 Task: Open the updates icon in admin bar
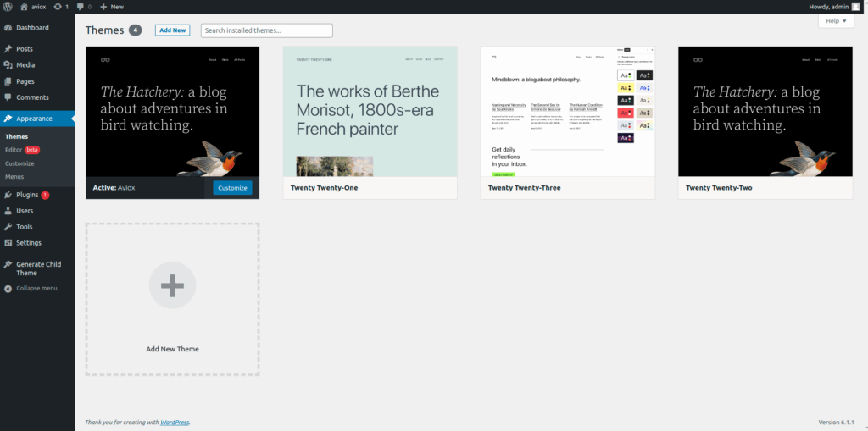pos(58,6)
